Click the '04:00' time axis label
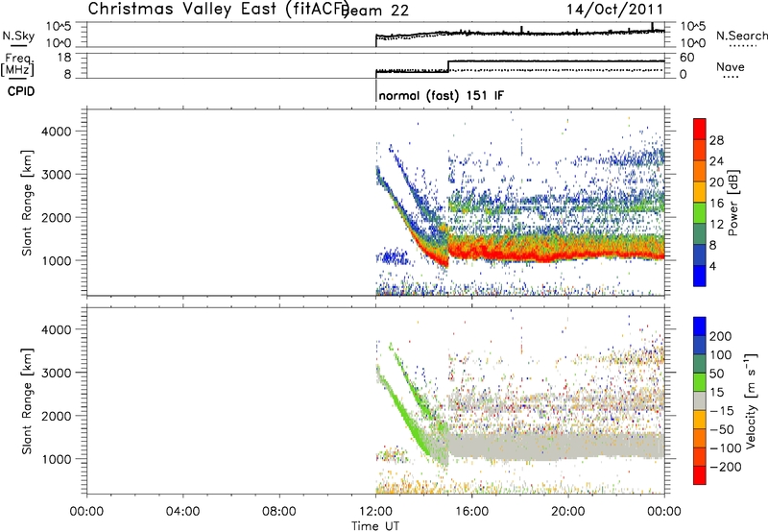 pyautogui.click(x=183, y=512)
